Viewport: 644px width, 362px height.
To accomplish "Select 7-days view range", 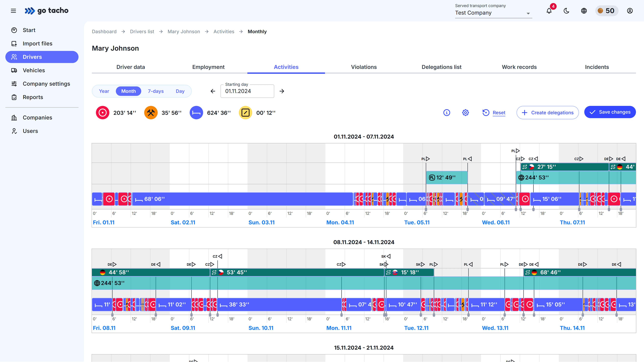I will click(x=156, y=91).
